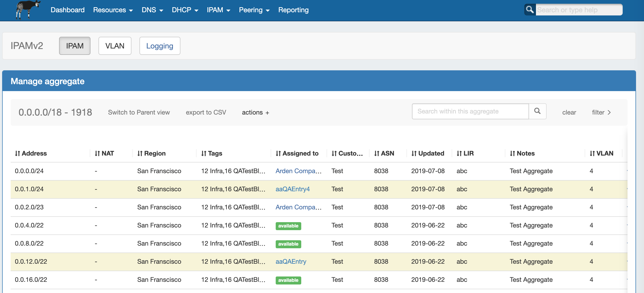Sort by Updated column arrows
644x293 pixels.
[x=414, y=153]
